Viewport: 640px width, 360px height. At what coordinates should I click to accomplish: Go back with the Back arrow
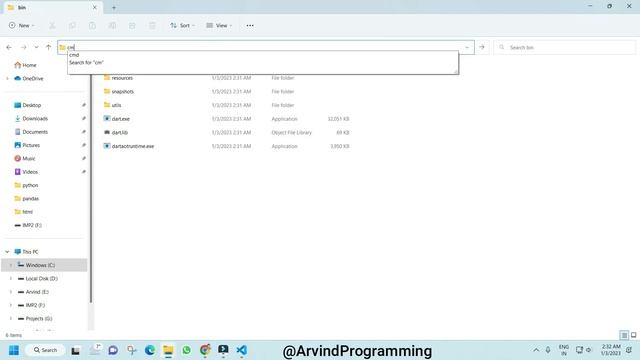tap(9, 47)
